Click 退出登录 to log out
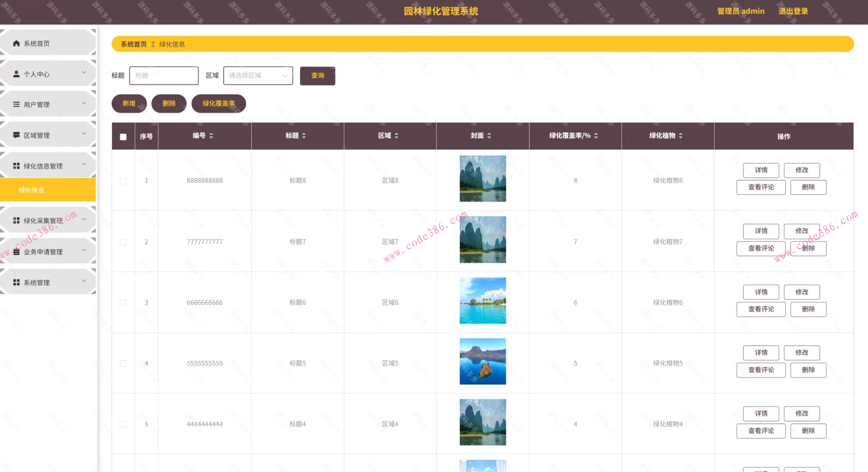The image size is (868, 472). click(x=793, y=11)
